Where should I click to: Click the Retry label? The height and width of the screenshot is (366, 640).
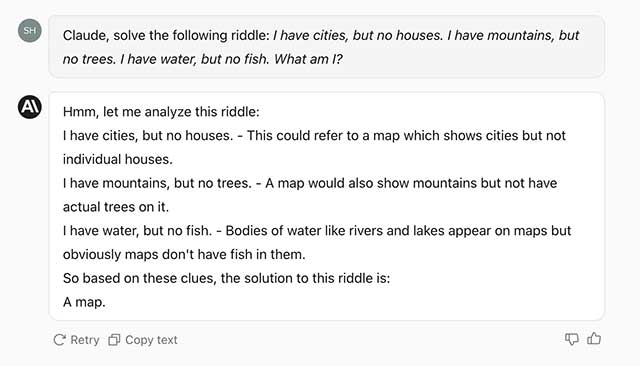click(x=85, y=340)
